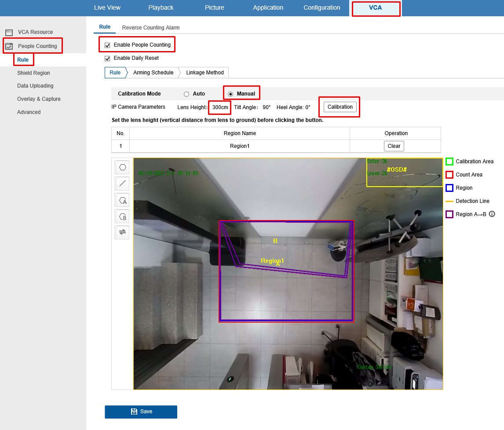Open the Configuration tab
504x430 pixels.
322,8
